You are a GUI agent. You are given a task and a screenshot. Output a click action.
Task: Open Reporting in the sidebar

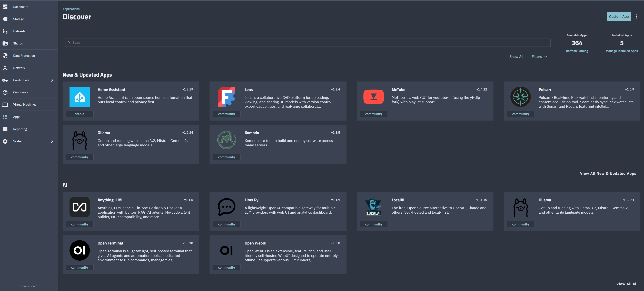[x=29, y=129]
